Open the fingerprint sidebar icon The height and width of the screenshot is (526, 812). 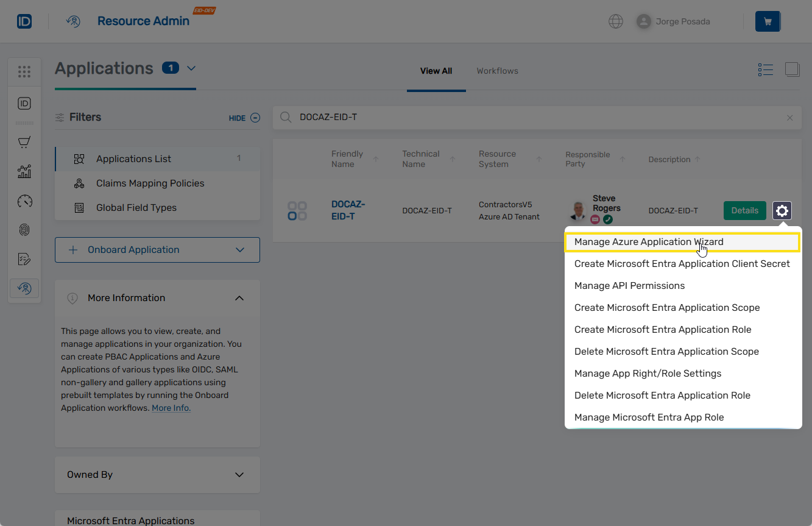tap(24, 230)
